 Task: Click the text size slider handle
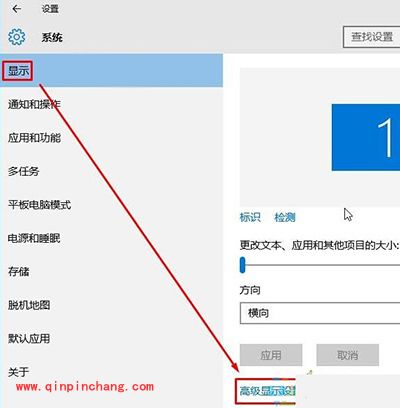coord(243,265)
